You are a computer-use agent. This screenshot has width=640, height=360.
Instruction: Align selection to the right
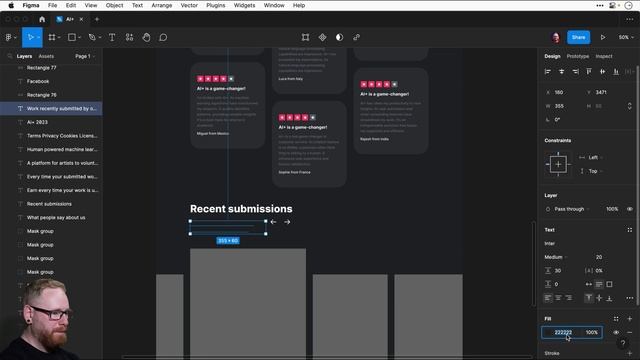point(575,72)
